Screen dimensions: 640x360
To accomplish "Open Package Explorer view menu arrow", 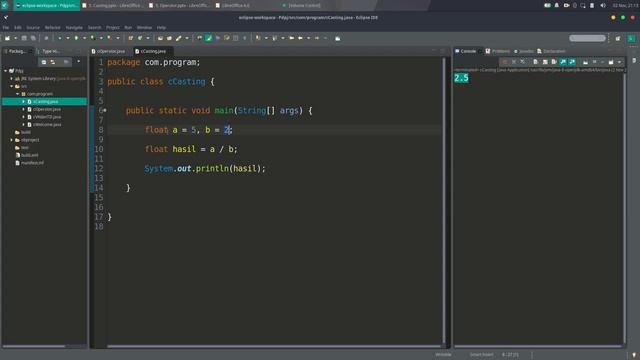I will pos(78,62).
